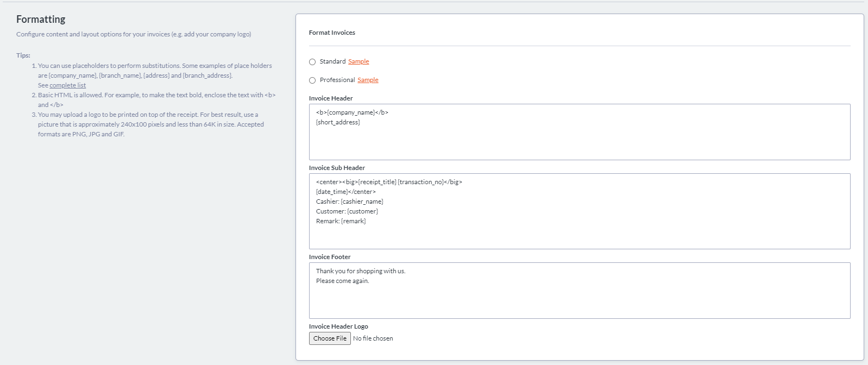Click the Choose File button for logo
The width and height of the screenshot is (868, 365).
point(330,338)
